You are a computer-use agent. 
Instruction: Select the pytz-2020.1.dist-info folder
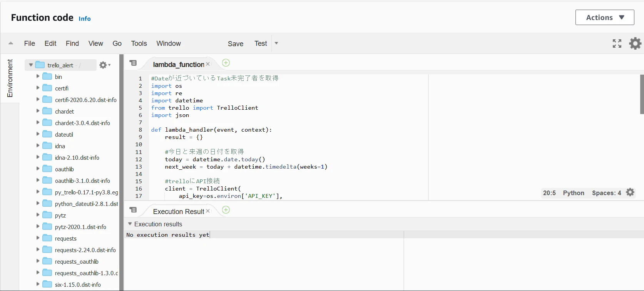coord(80,227)
